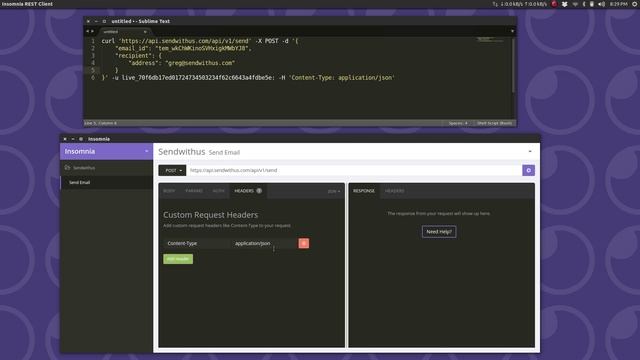
Task: Open the Spaces indentation selector in Sublime status bar
Action: tap(458, 123)
